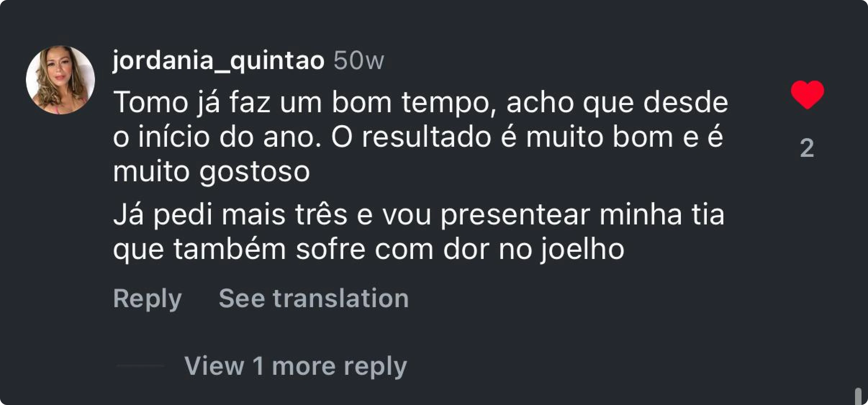The image size is (868, 405).
Task: Click the words "muito gostoso"
Action: tap(211, 171)
